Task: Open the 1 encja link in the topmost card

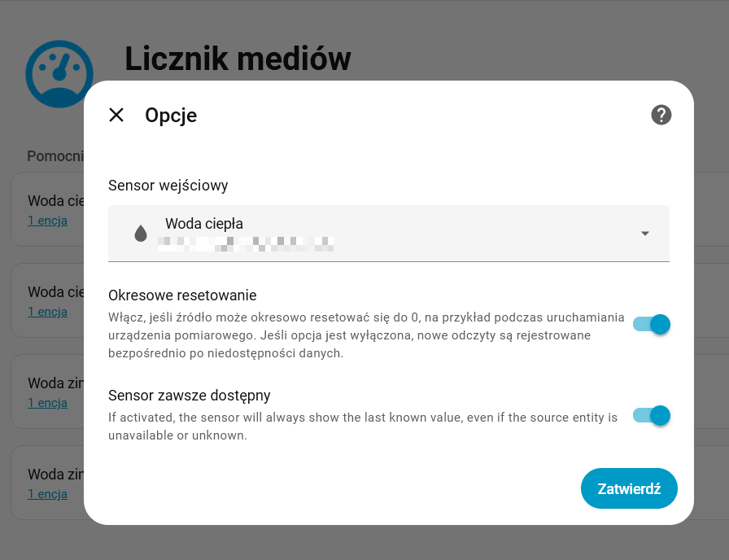Action: pos(47,221)
